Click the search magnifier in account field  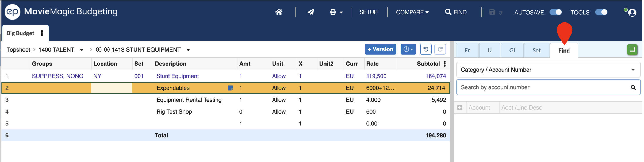point(633,87)
